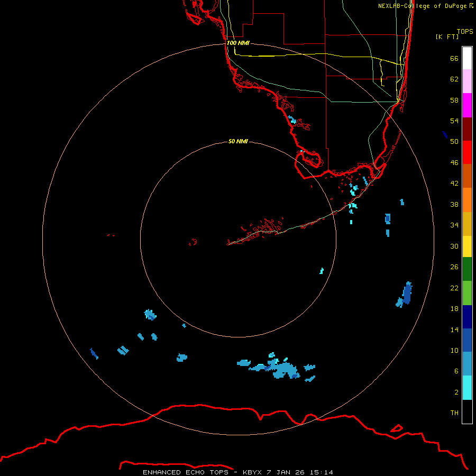Image resolution: width=476 pixels, height=476 pixels.
Task: Click the 50 NMI range ring label
Action: (x=238, y=141)
